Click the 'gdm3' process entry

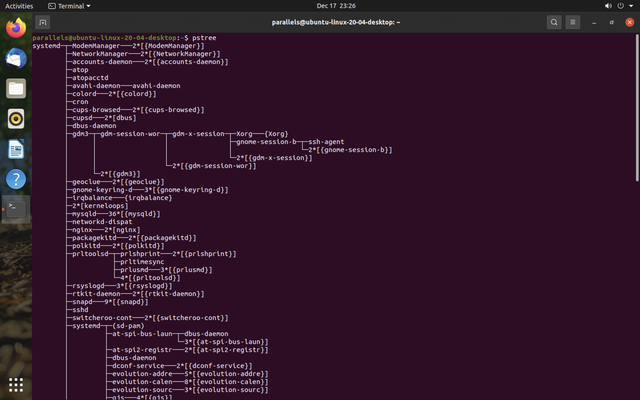(80, 134)
